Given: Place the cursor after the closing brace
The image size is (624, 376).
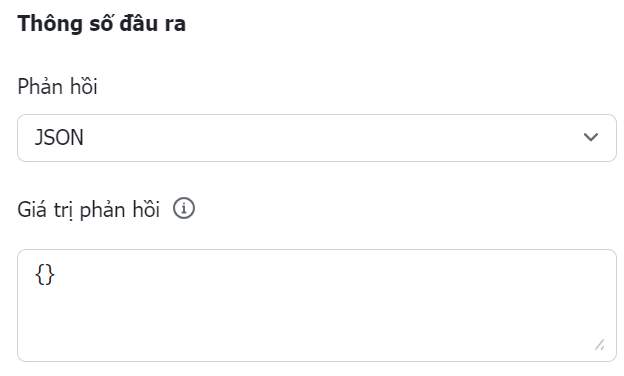Looking at the screenshot, I should pyautogui.click(x=55, y=275).
